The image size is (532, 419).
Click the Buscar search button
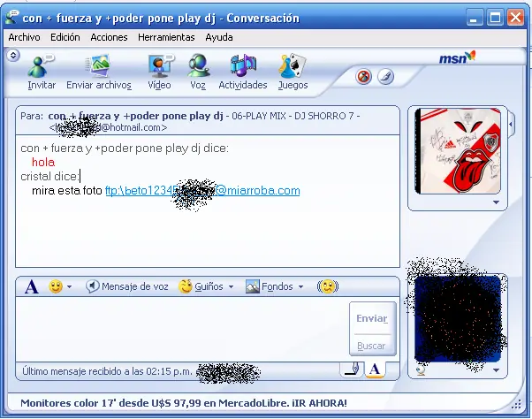371,346
